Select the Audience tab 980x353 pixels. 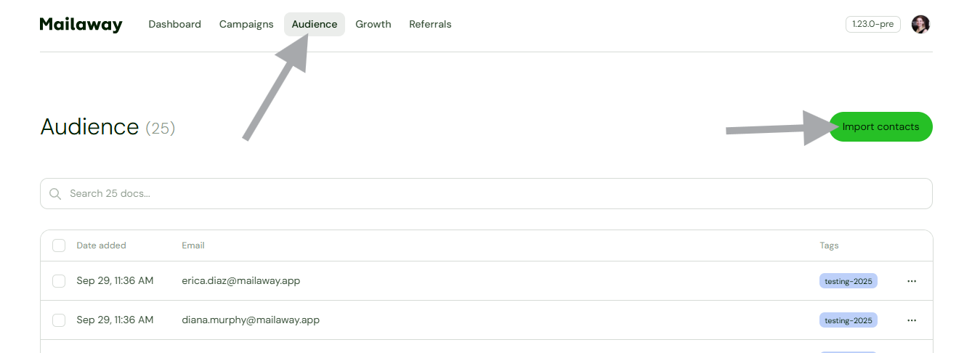[x=315, y=24]
